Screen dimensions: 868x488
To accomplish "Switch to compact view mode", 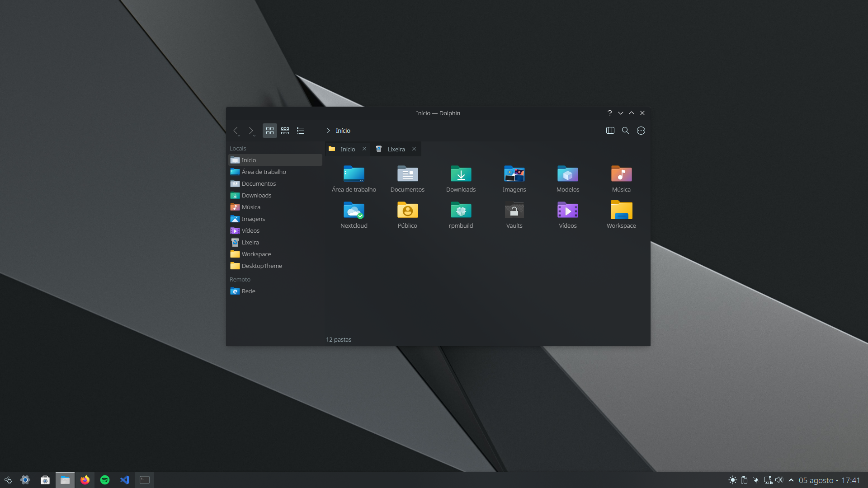I will [x=285, y=131].
